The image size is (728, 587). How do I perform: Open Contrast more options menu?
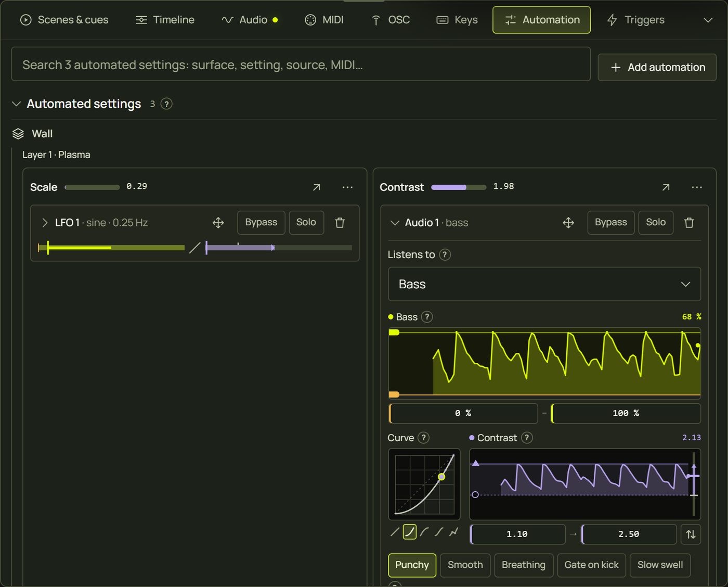(697, 187)
